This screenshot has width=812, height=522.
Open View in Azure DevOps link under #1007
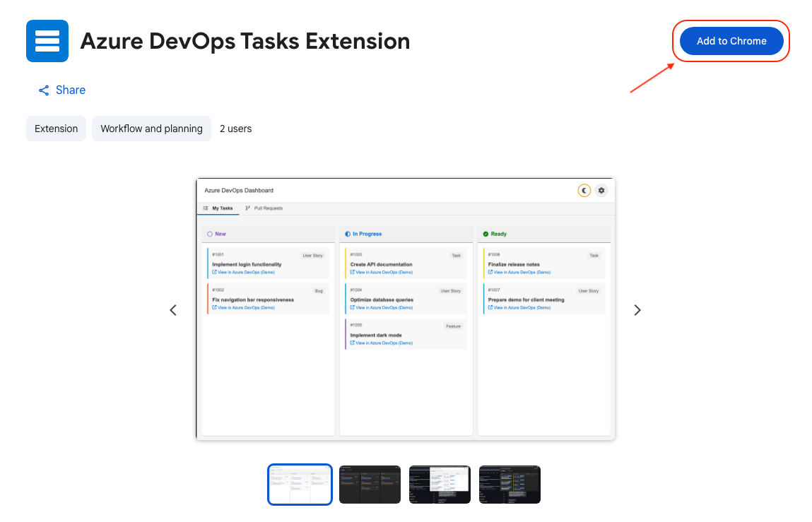click(x=519, y=307)
